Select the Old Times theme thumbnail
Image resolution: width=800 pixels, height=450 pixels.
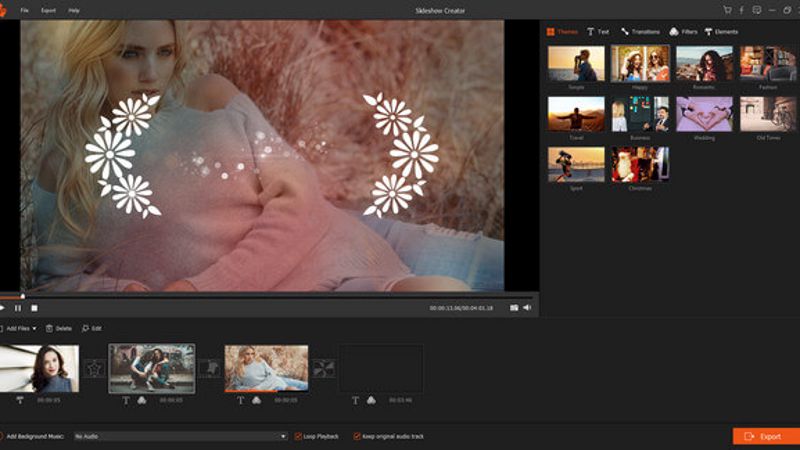pyautogui.click(x=768, y=114)
